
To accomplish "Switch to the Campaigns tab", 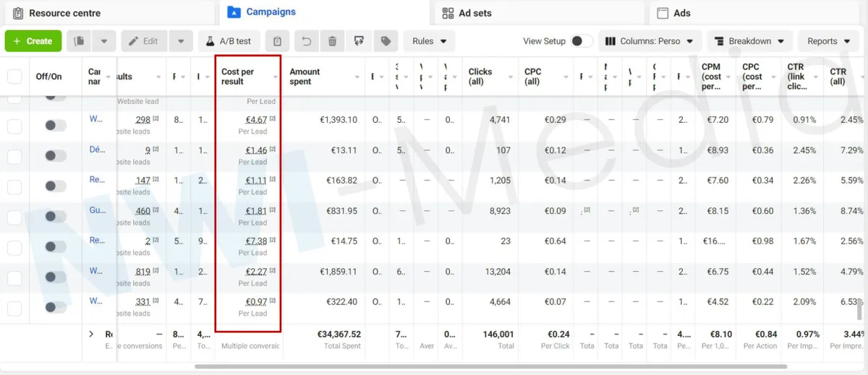I will point(324,12).
